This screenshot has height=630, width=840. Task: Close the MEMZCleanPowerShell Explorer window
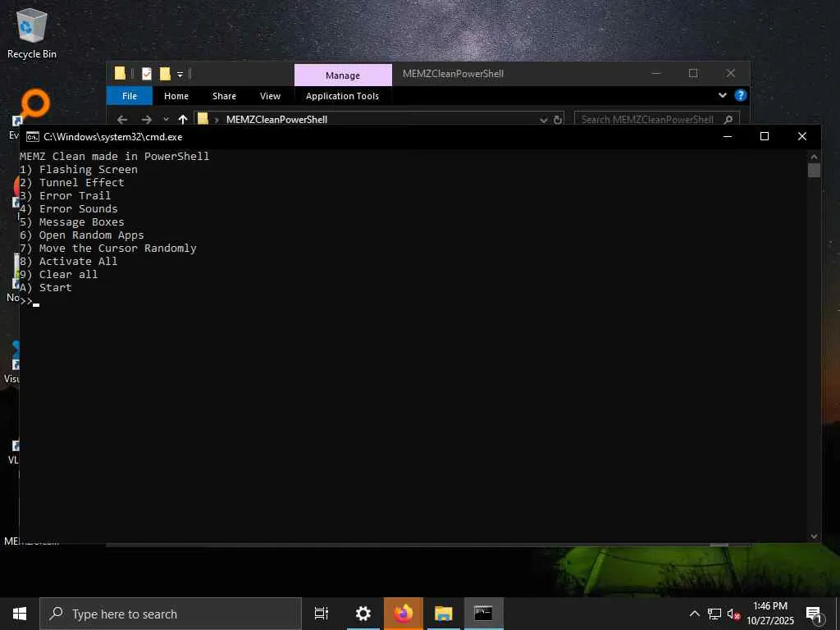click(x=731, y=73)
